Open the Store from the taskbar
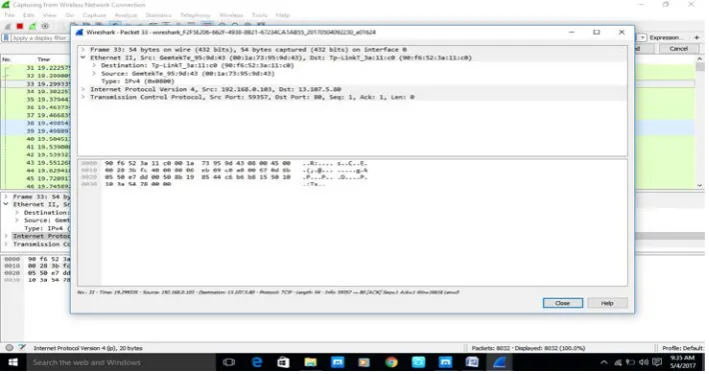The height and width of the screenshot is (374, 709). (x=284, y=362)
